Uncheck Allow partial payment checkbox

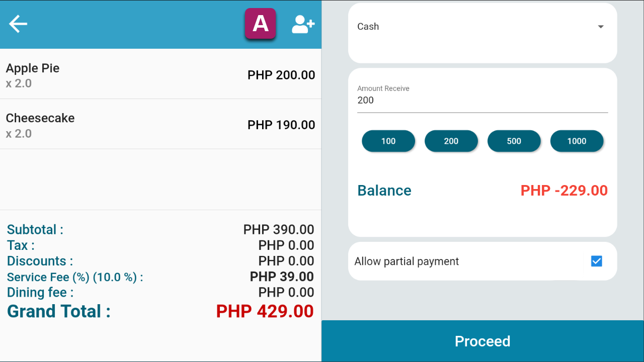[596, 261]
